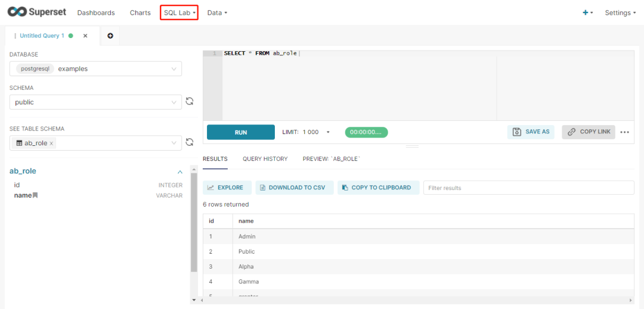Click the SAVE AS button

coord(531,132)
